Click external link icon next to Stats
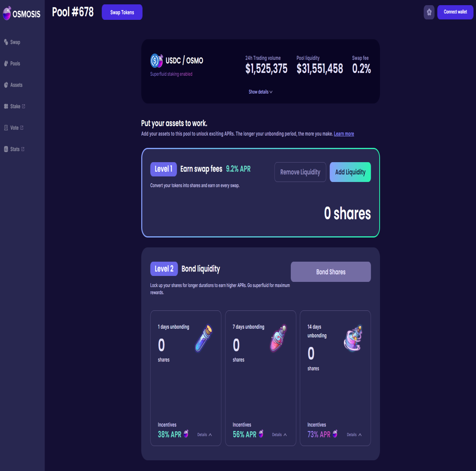Viewport: 476px width, 471px height. click(23, 149)
